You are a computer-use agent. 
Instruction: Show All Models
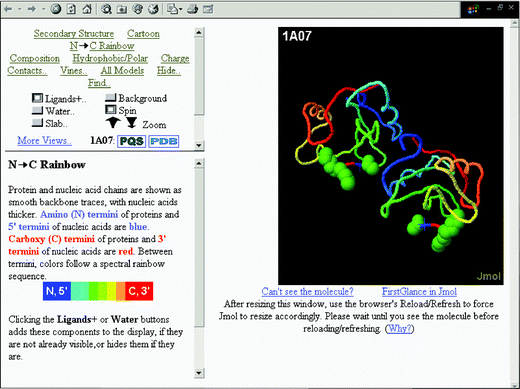[x=122, y=70]
